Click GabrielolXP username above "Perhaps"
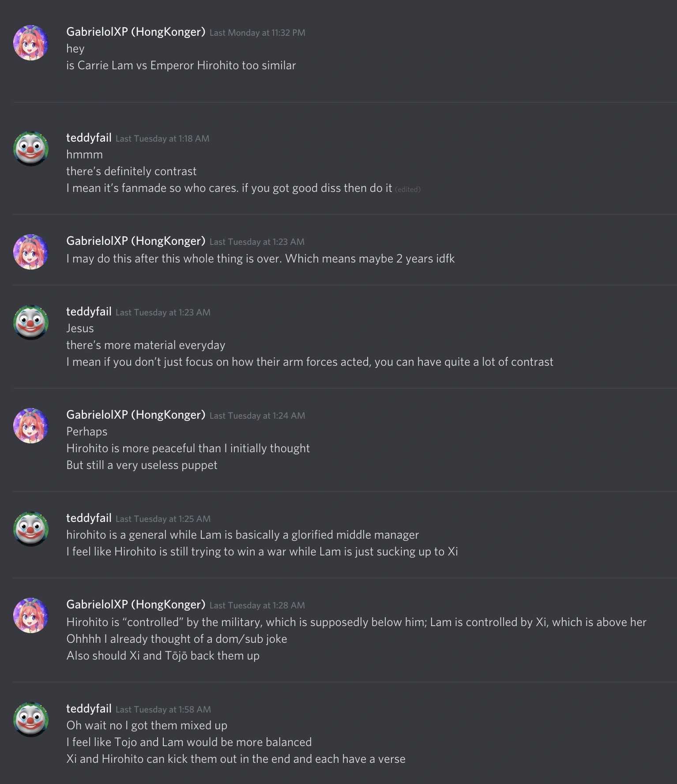 coord(136,415)
